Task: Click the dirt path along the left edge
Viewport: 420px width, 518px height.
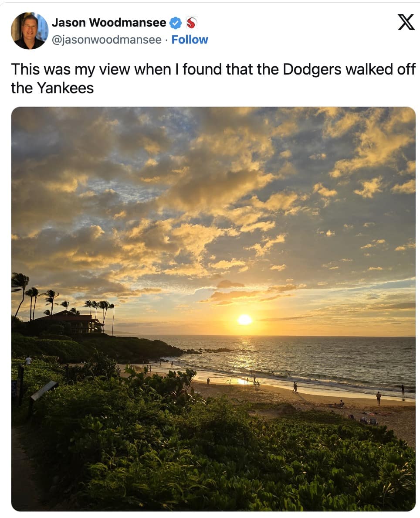Action: 24,471
